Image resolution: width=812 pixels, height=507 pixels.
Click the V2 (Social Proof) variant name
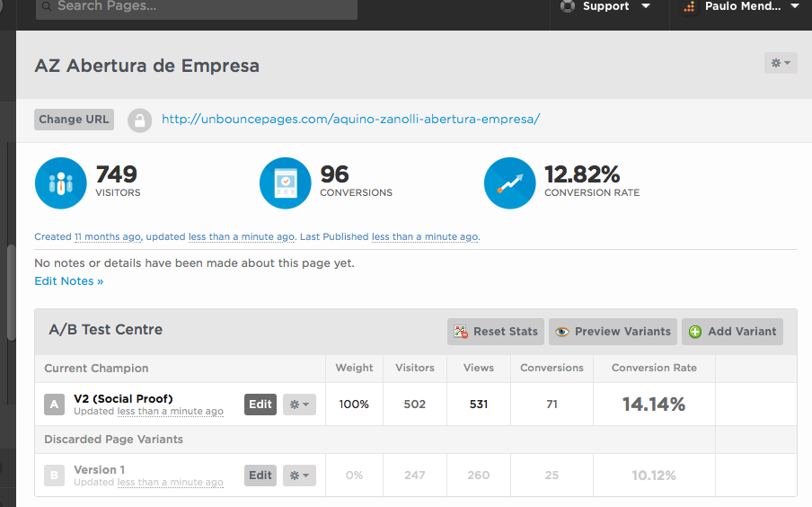click(123, 398)
